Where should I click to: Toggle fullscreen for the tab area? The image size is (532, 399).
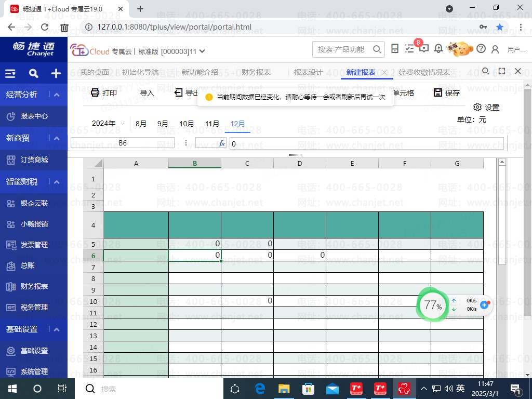click(x=502, y=71)
